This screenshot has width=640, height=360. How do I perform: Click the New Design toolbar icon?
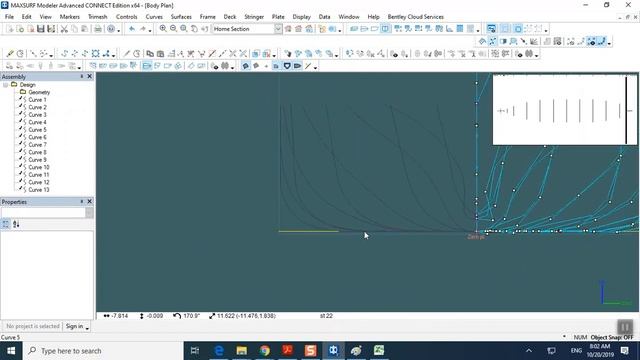[x=10, y=29]
